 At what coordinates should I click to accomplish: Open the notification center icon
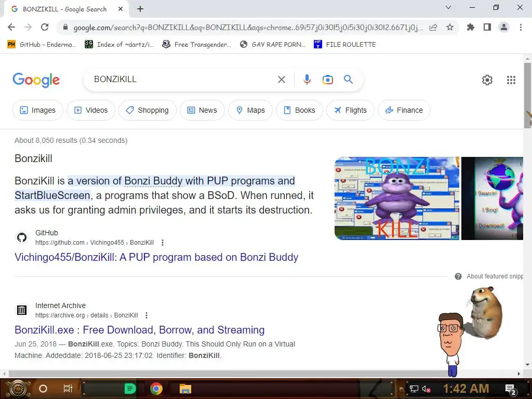coord(511,389)
